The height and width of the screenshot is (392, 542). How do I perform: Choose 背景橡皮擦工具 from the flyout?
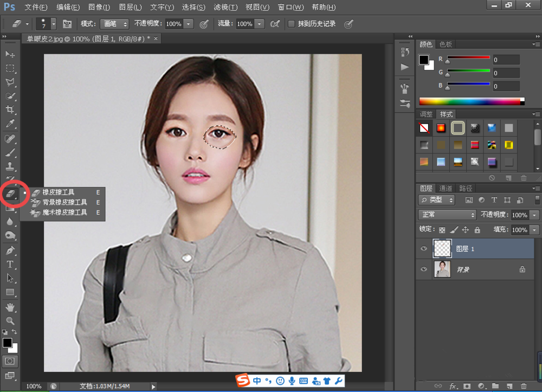64,202
